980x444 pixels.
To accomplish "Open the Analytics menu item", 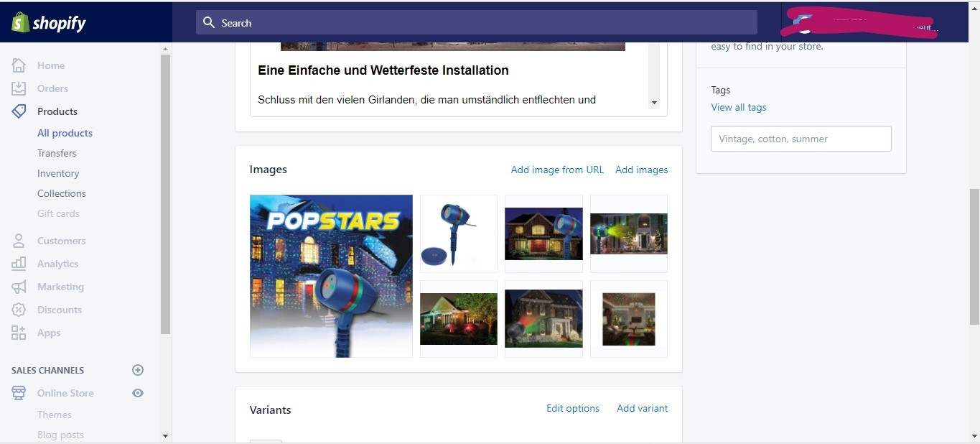I will pos(57,264).
